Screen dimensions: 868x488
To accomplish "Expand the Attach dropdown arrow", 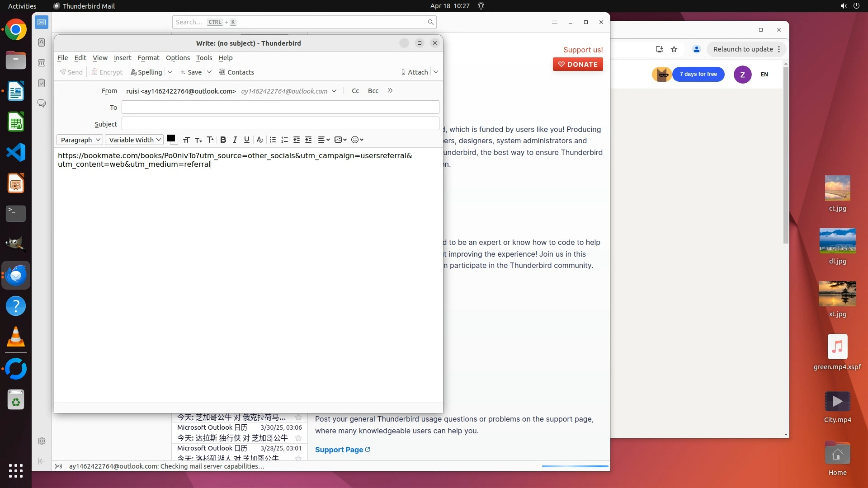I will pyautogui.click(x=436, y=72).
